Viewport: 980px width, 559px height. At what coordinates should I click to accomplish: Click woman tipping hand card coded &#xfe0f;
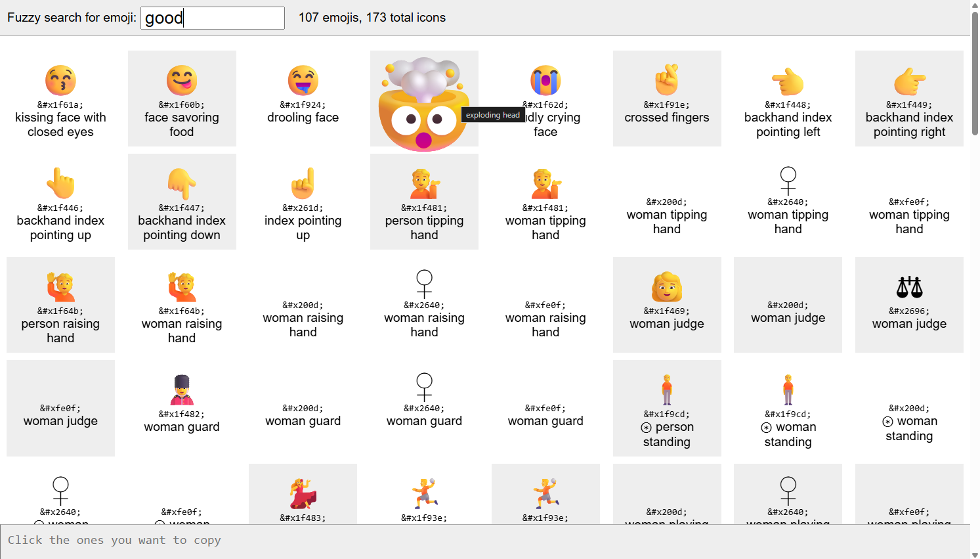[909, 202]
